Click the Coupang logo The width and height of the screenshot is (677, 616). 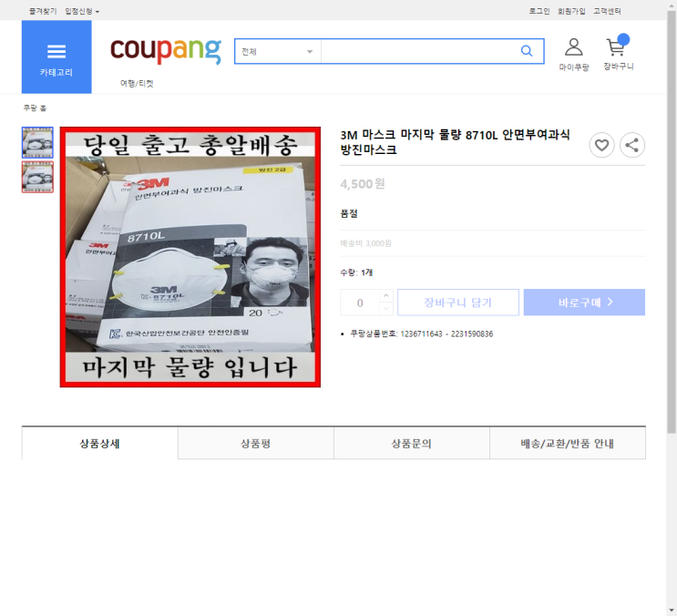[x=166, y=51]
